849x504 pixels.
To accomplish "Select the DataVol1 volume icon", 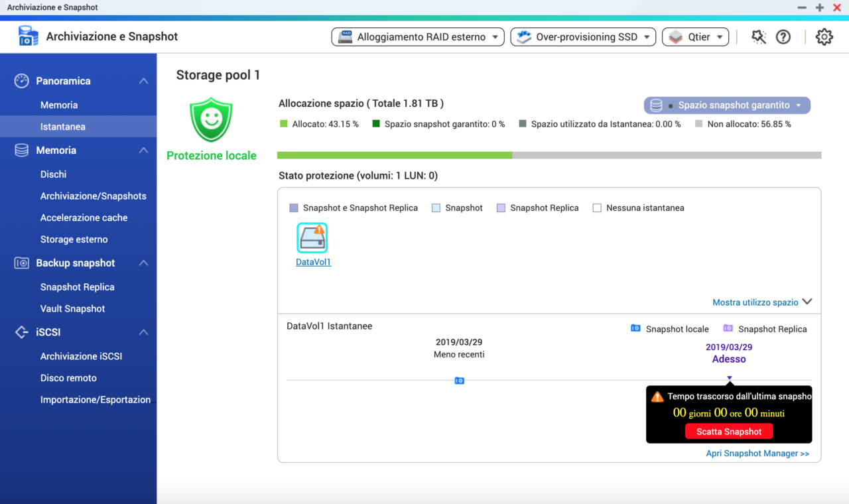I will point(312,238).
